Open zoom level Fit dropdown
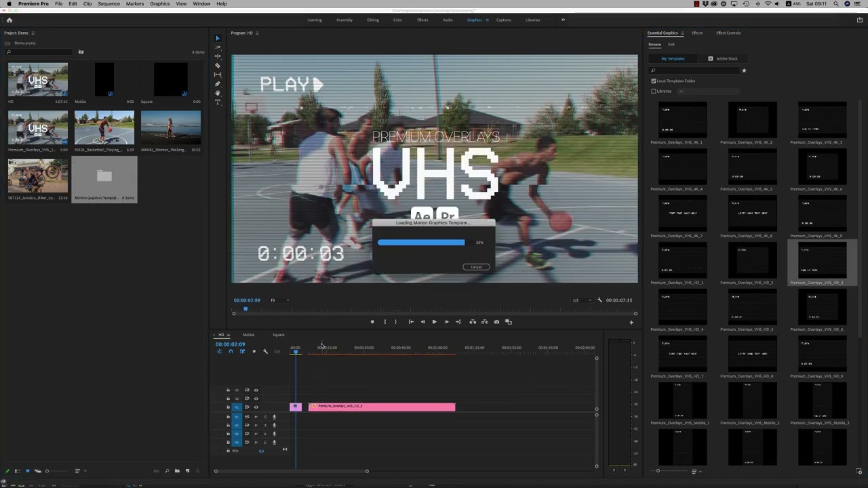Viewport: 868px width, 488px height. click(x=280, y=300)
